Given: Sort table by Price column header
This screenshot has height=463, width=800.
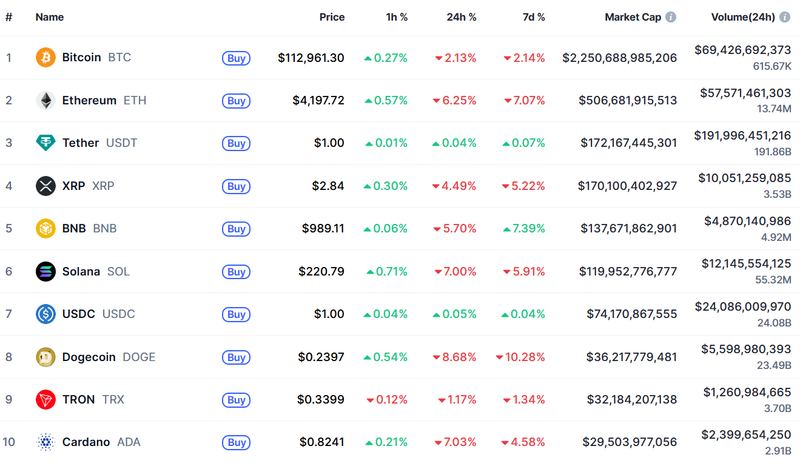Looking at the screenshot, I should coord(331,18).
